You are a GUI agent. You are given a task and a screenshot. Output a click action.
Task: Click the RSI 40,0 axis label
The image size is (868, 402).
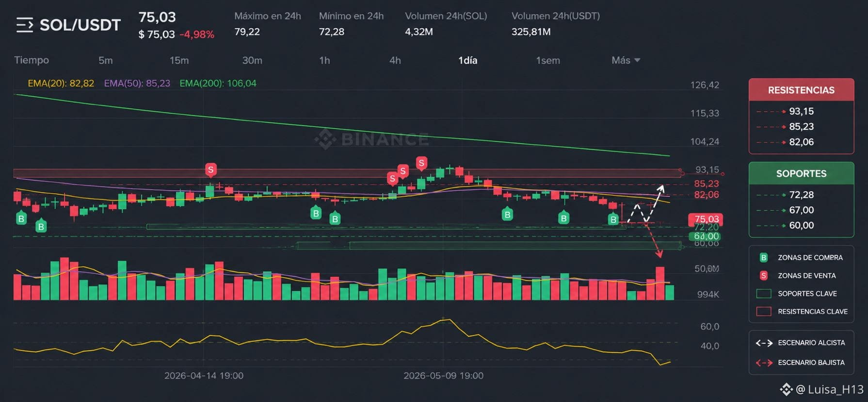pyautogui.click(x=709, y=346)
